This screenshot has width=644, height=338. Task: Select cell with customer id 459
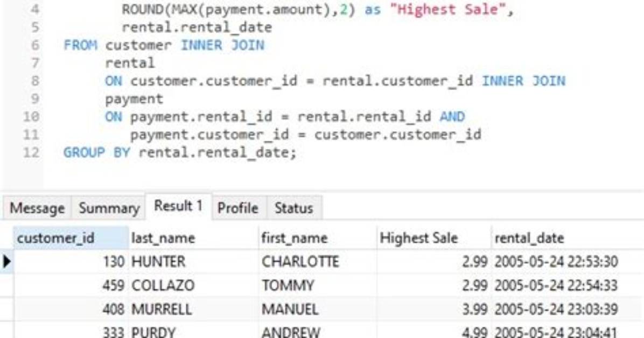pyautogui.click(x=71, y=285)
